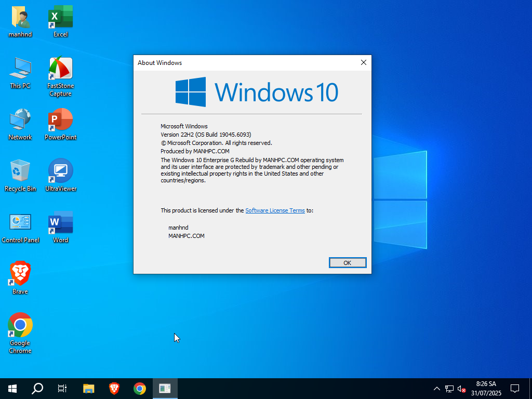This screenshot has width=532, height=399.
Task: Open the Software License Terms link
Action: (x=275, y=210)
